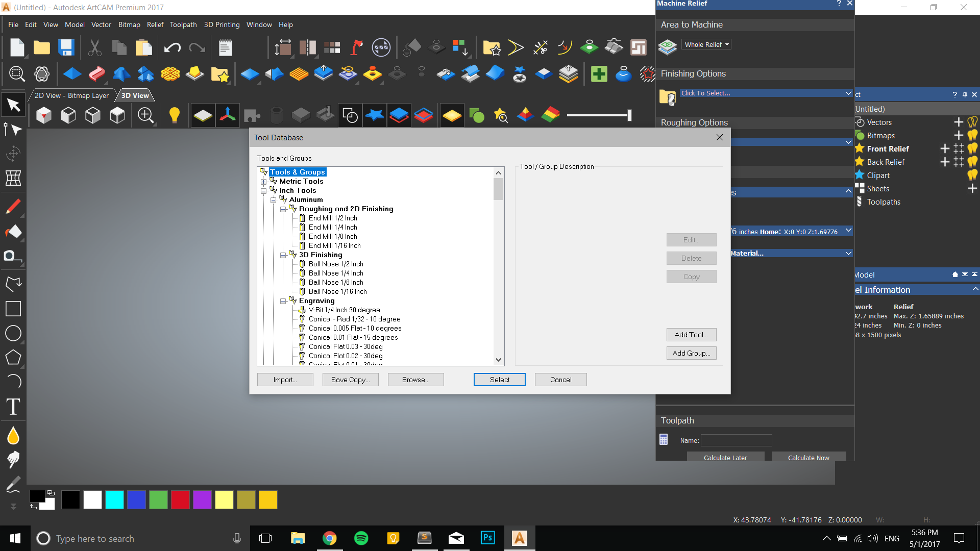Open the Notes icon in toolbar
Viewport: 980px width, 551px height.
pos(225,48)
